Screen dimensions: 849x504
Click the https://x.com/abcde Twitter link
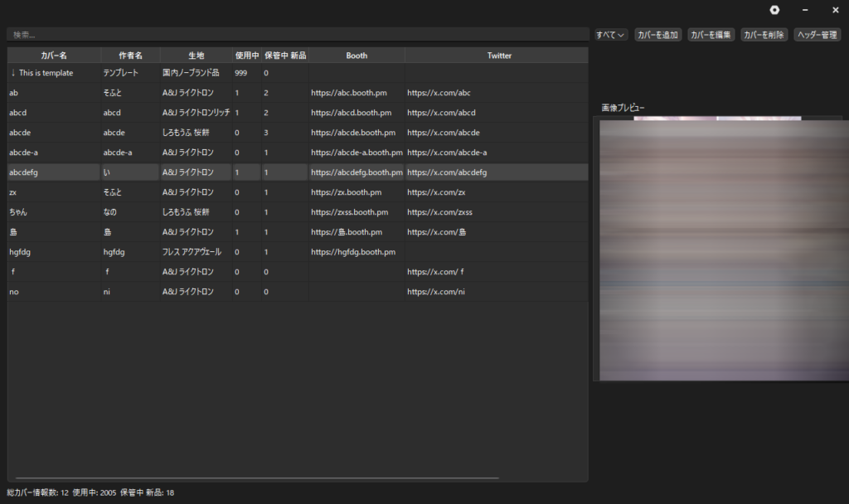[443, 133]
